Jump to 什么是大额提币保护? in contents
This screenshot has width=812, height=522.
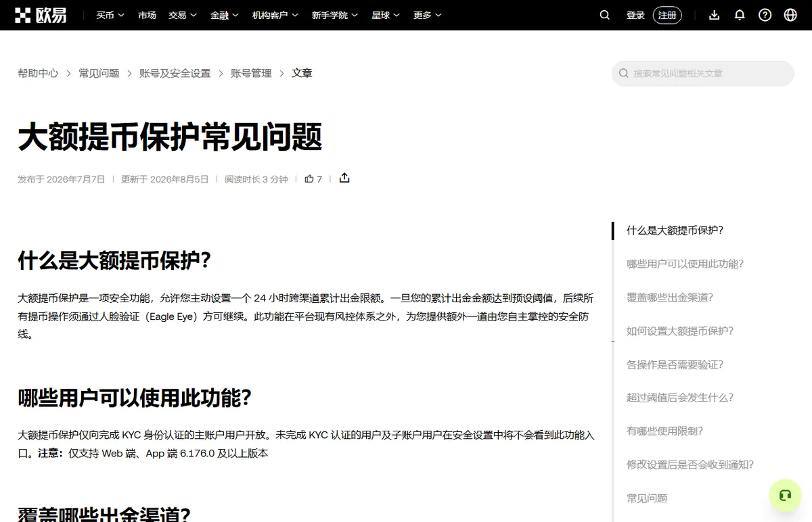coord(675,230)
